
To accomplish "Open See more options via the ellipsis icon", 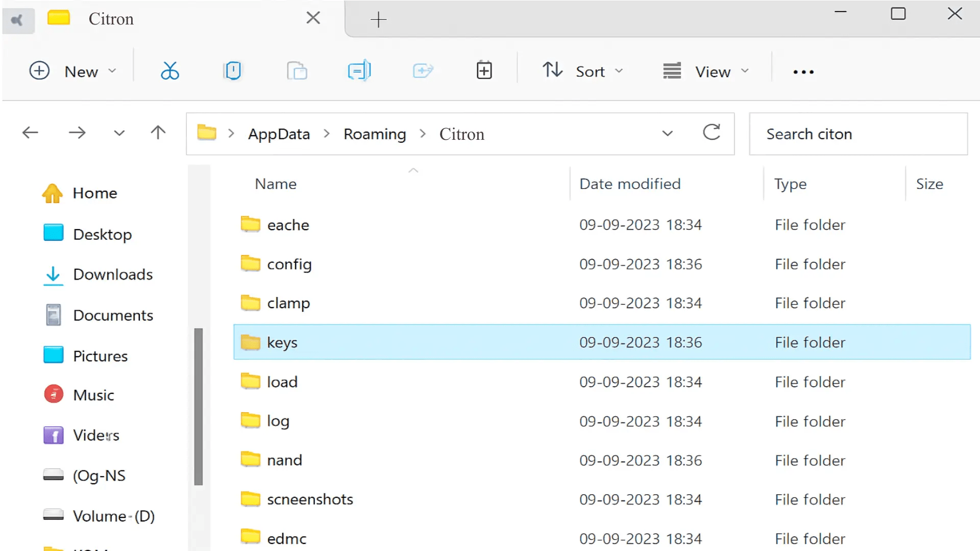I will pyautogui.click(x=803, y=71).
